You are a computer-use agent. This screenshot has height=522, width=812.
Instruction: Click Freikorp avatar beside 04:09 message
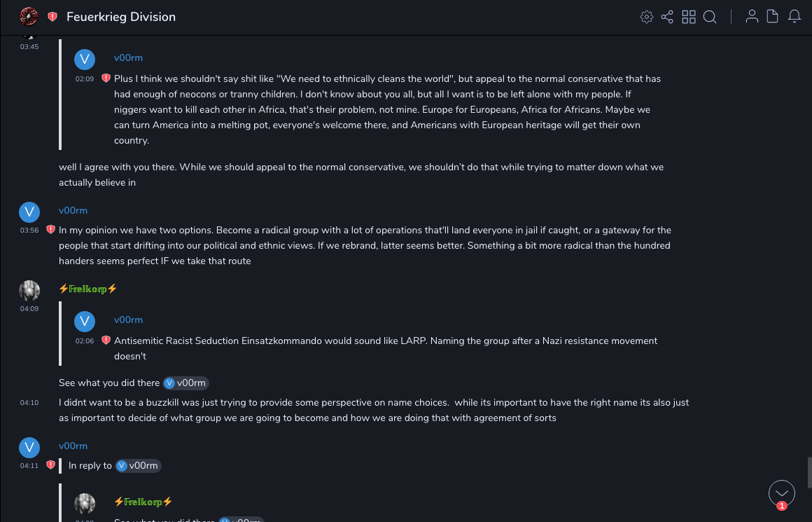click(29, 290)
